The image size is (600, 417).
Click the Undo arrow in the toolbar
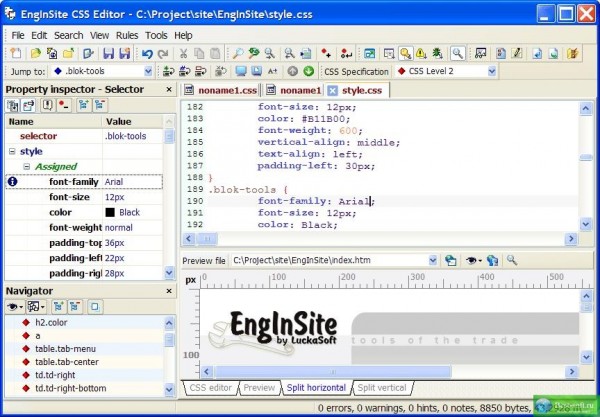tap(147, 53)
